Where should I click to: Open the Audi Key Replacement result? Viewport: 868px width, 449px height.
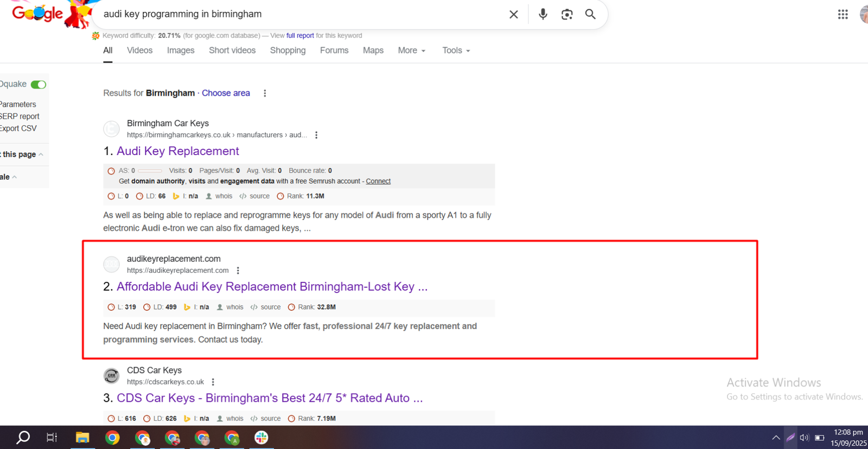coord(177,151)
